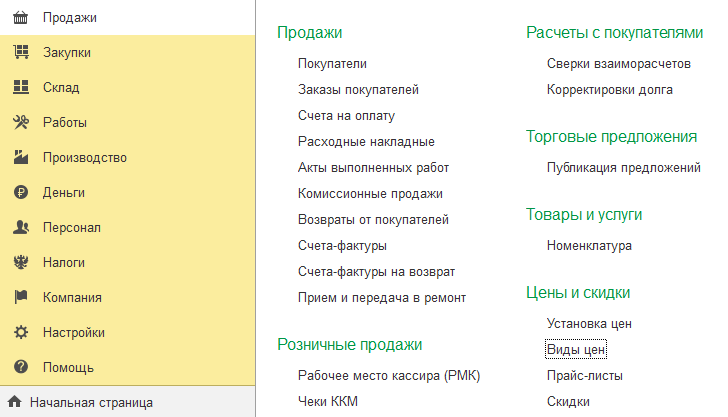Screen dimensions: 728x417
Task: Open Сверки взаиморасчетов
Action: point(619,64)
